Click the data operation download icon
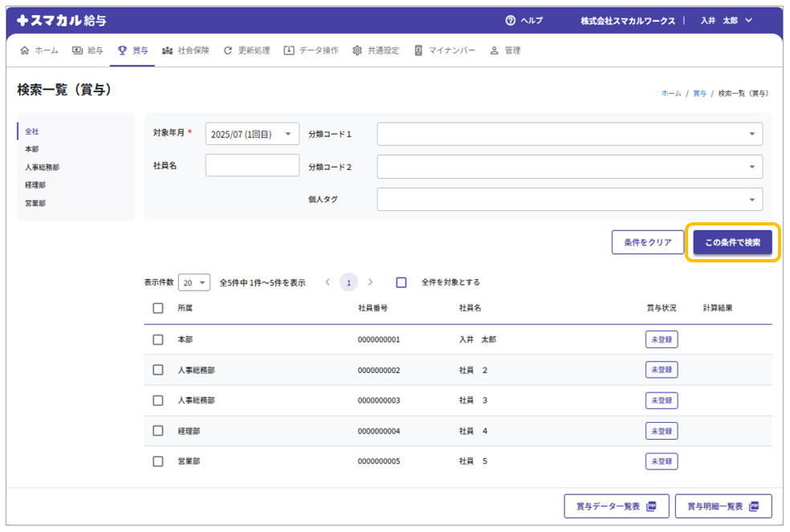This screenshot has width=790, height=532. [x=288, y=50]
